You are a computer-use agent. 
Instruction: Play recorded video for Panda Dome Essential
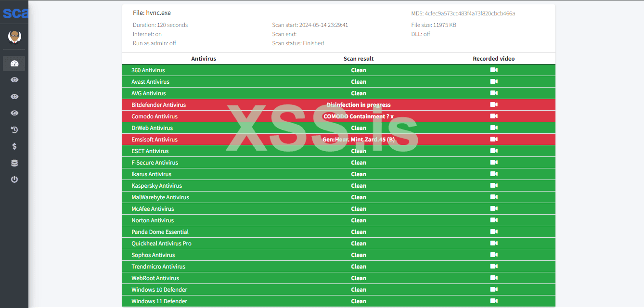(494, 231)
